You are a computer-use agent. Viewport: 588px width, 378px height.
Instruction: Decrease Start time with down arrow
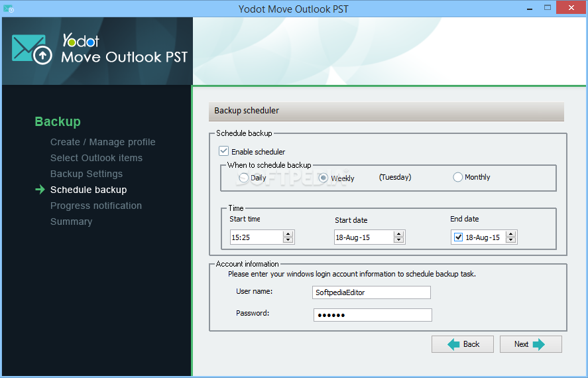(x=288, y=240)
